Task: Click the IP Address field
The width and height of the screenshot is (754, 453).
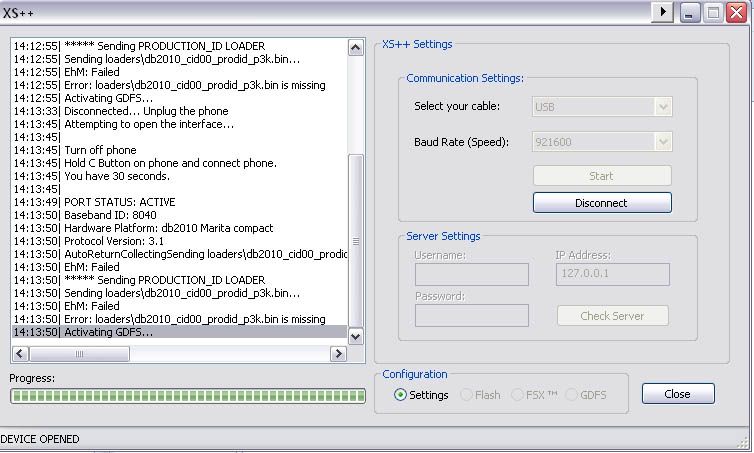Action: pos(612,274)
